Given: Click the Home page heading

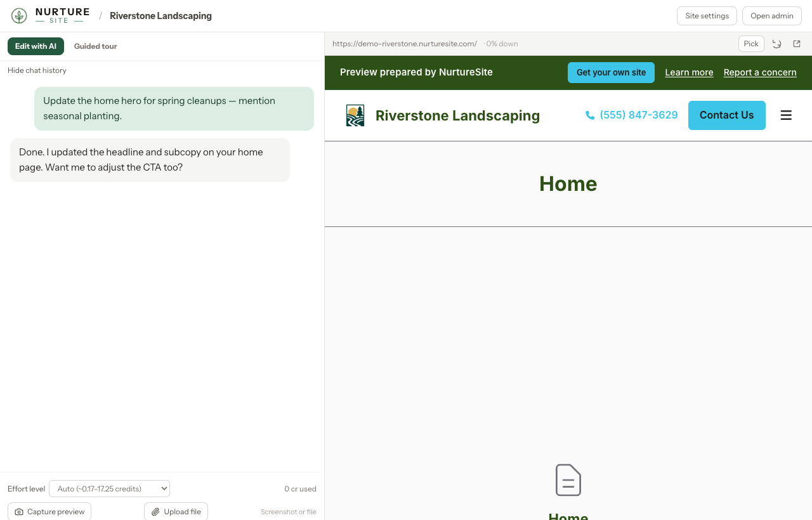Looking at the screenshot, I should click(568, 184).
